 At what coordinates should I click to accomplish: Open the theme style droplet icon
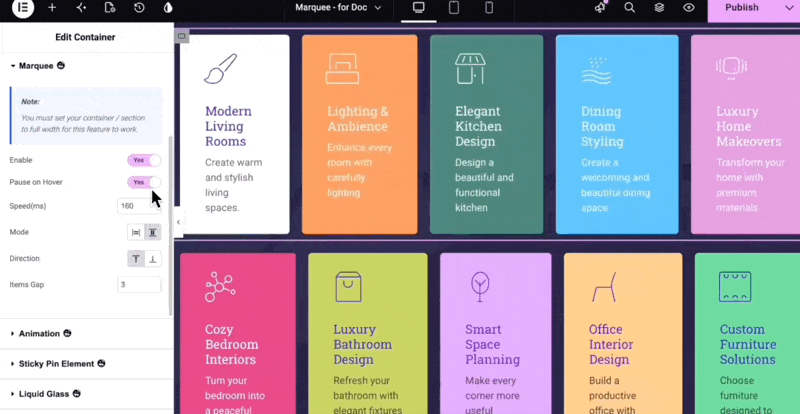168,8
